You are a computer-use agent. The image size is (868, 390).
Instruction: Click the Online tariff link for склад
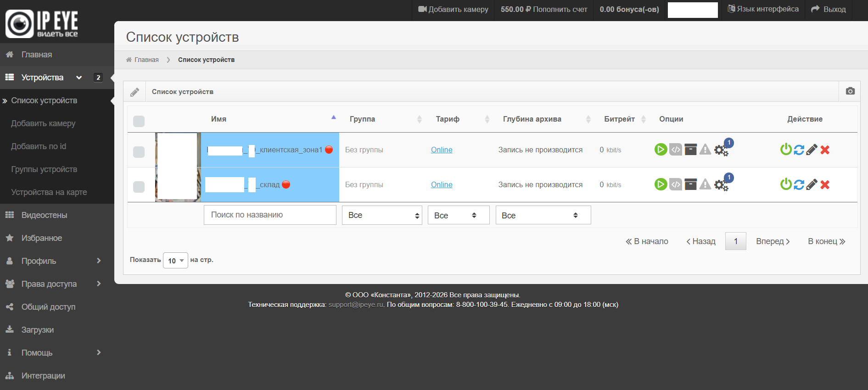click(x=442, y=184)
